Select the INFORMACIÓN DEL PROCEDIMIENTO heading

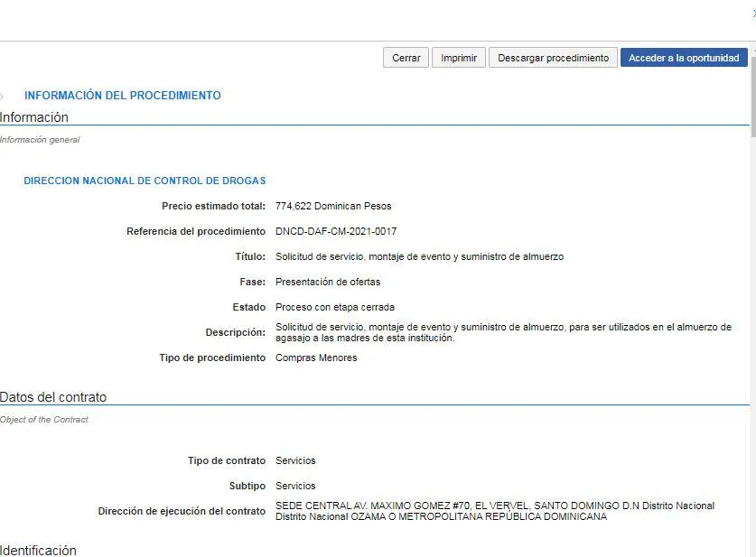122,96
